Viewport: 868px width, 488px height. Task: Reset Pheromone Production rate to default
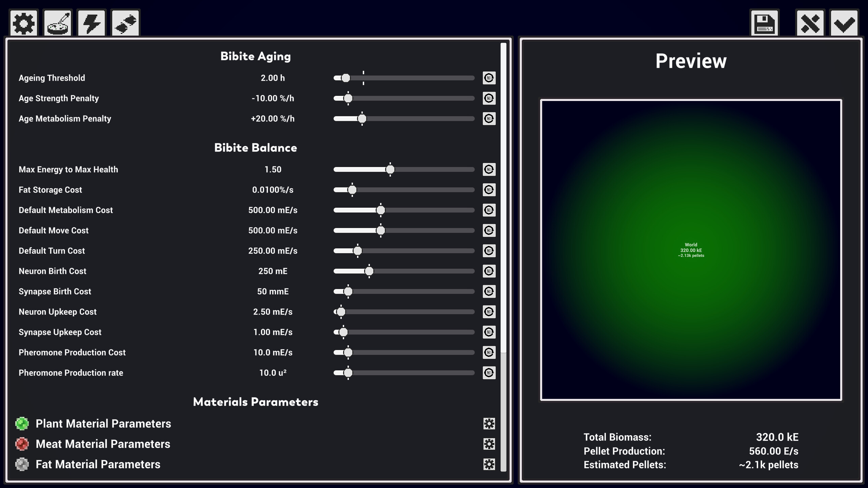click(x=489, y=373)
